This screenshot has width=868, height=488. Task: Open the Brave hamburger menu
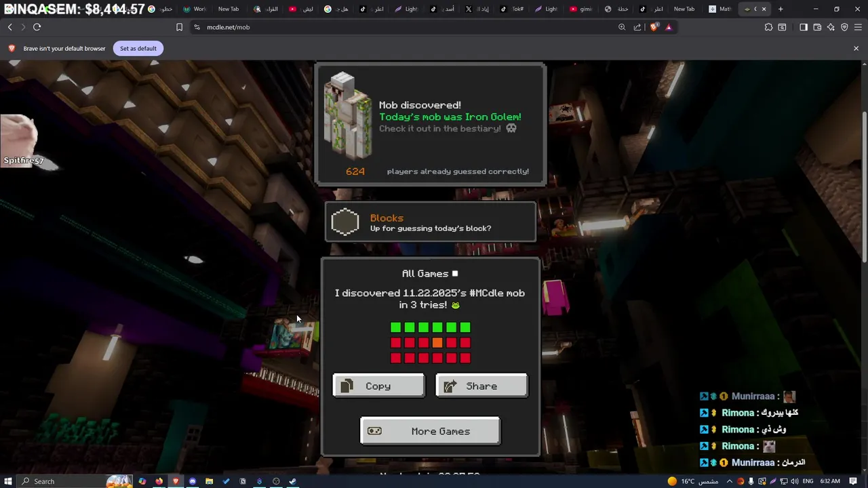[x=857, y=27]
